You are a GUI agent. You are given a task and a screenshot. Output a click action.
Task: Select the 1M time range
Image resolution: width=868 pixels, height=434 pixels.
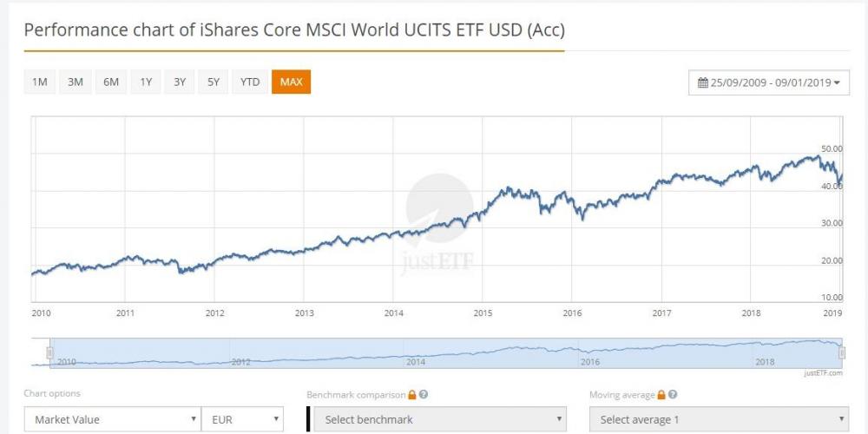coord(40,82)
